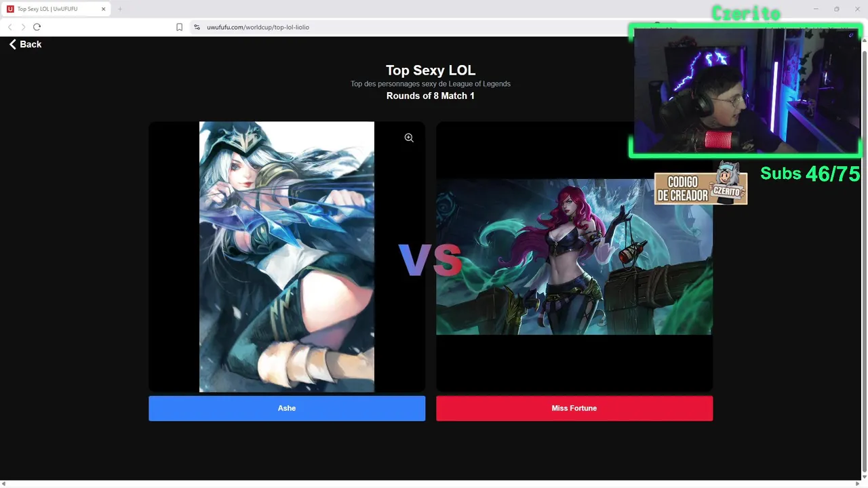Select the Miss Fortune artwork thumbnail
Image resolution: width=868 pixels, height=488 pixels.
click(574, 257)
